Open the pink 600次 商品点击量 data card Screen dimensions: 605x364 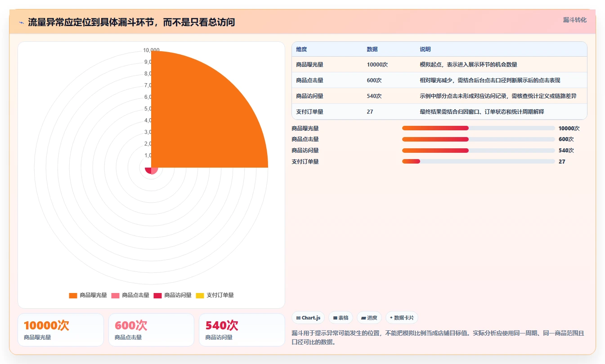[x=151, y=330]
